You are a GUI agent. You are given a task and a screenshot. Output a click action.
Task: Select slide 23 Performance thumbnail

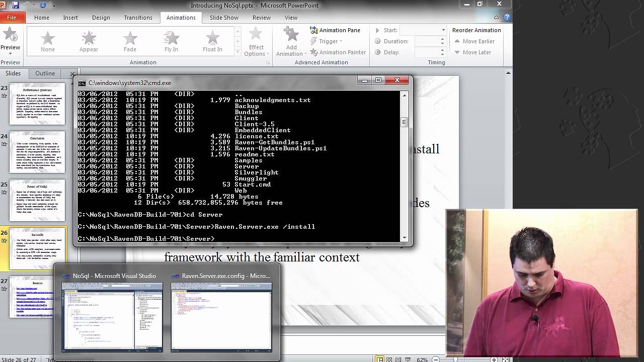[37, 105]
